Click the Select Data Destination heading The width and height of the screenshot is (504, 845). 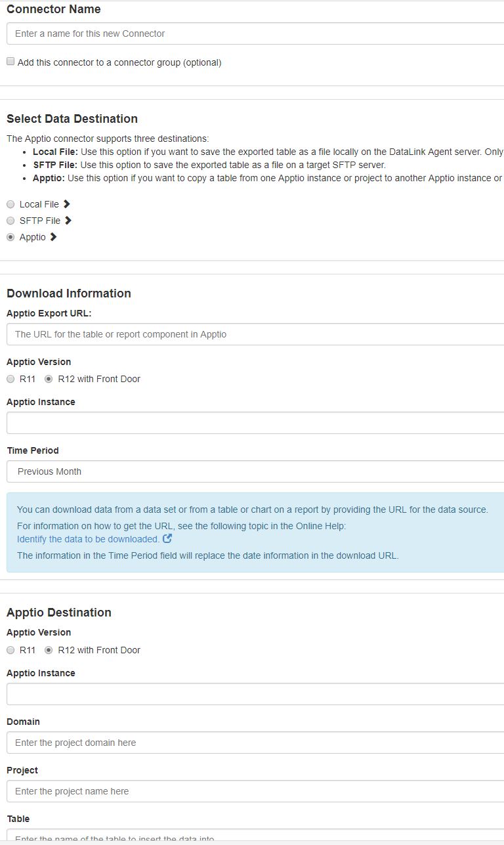72,119
